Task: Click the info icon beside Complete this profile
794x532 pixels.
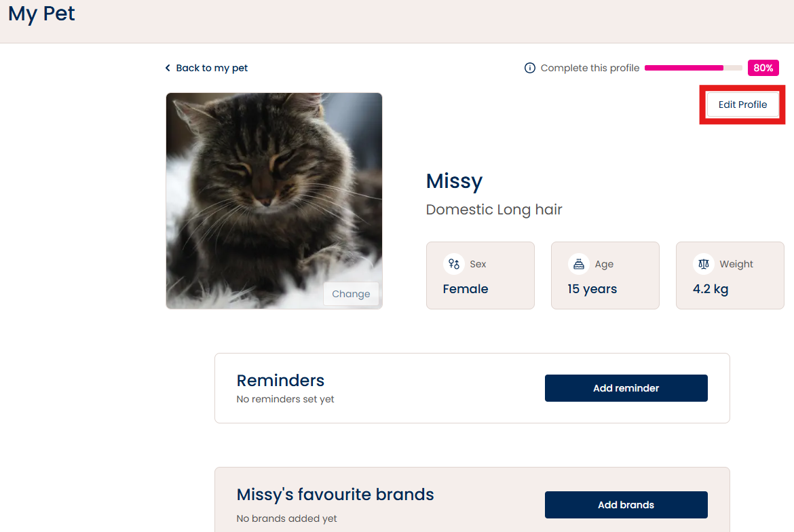Action: [529, 68]
